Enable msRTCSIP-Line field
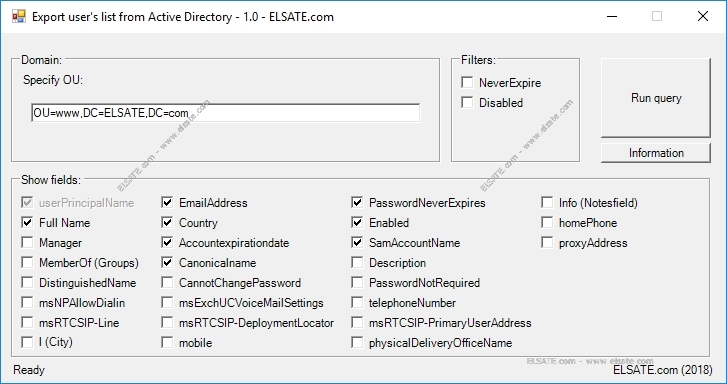The width and height of the screenshot is (727, 384). tap(27, 322)
